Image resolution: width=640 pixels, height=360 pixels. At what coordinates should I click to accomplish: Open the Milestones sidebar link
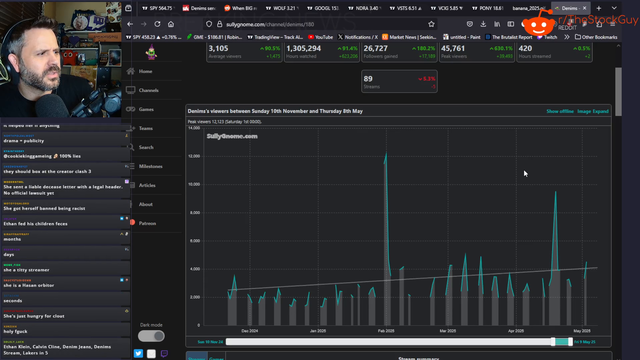pyautogui.click(x=151, y=166)
